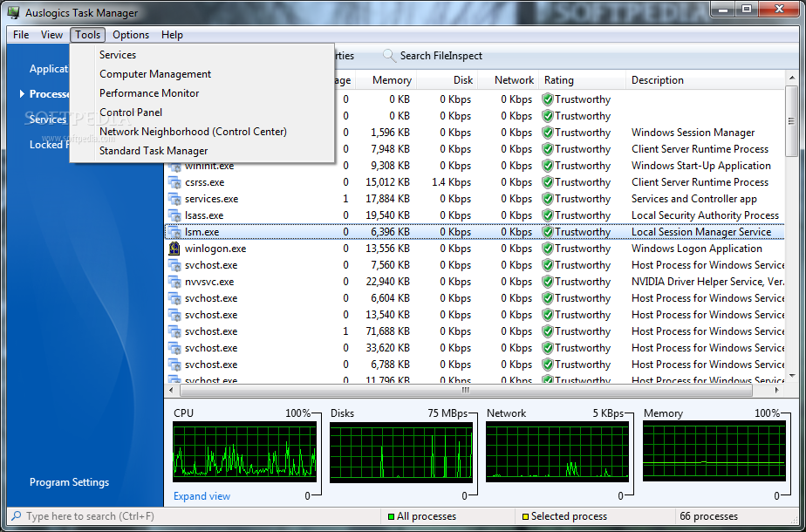Viewport: 806px width, 532px height.
Task: Open Program Settings in sidebar
Action: [x=69, y=482]
